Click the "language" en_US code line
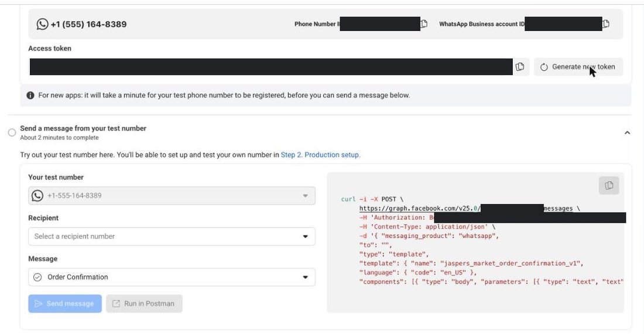 click(417, 272)
